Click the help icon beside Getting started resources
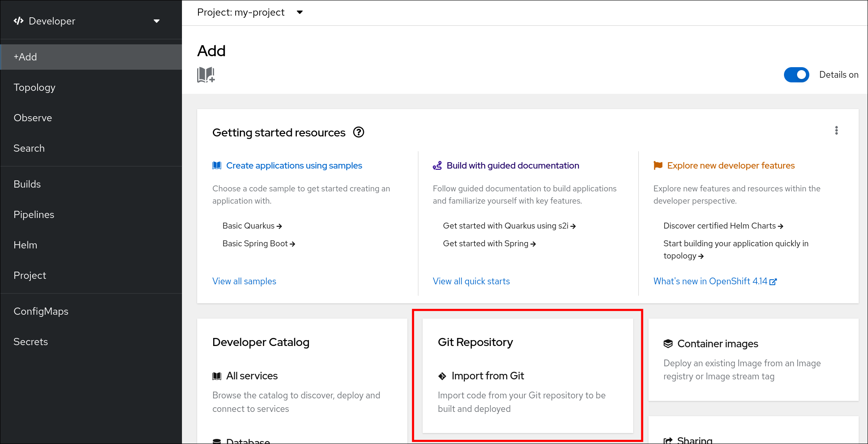The height and width of the screenshot is (444, 868). 358,132
